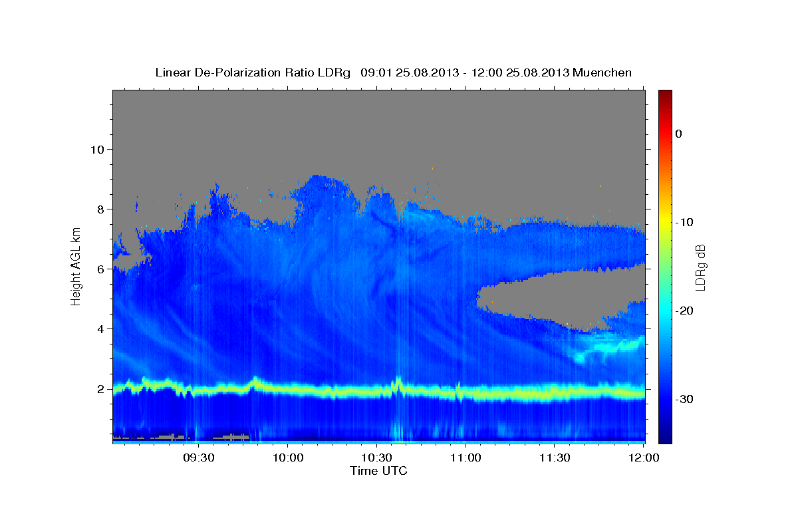
Task: Click the date range "09:01 25.08.2013 - 12:00 25.08.2013"
Action: [x=465, y=72]
